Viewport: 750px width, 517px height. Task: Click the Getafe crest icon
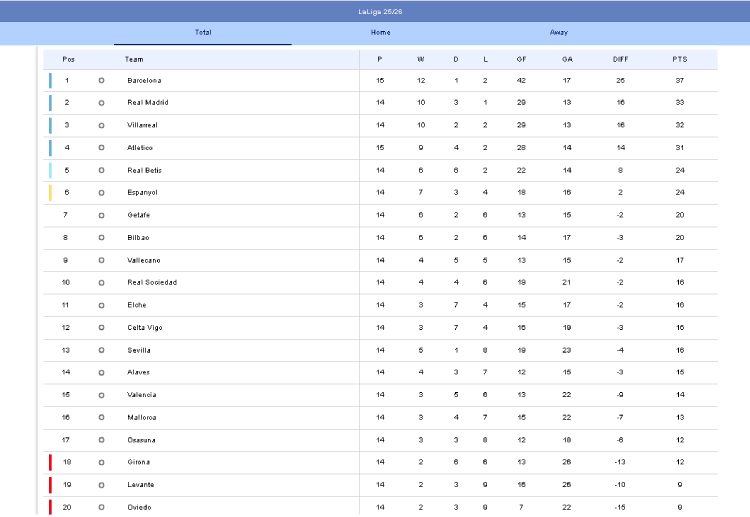click(x=101, y=215)
